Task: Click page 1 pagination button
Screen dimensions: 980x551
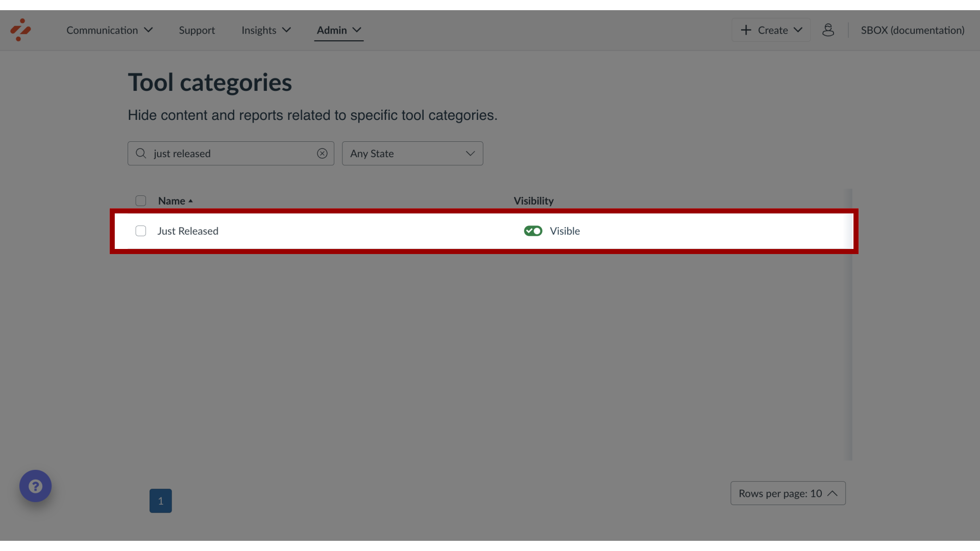Action: [160, 500]
